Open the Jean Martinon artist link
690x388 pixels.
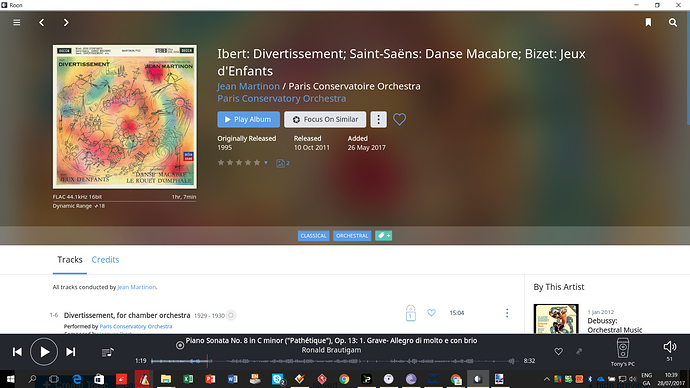(x=248, y=86)
